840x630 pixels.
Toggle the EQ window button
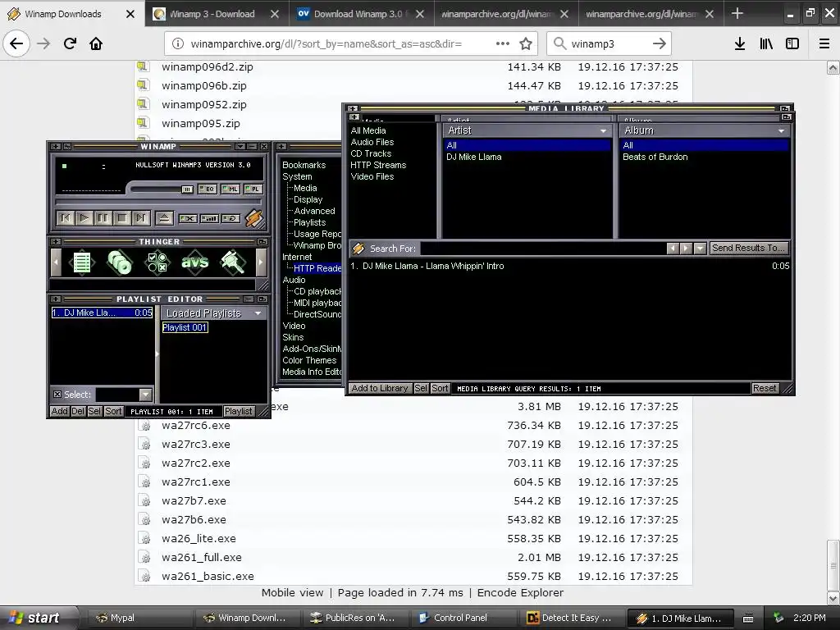click(208, 189)
